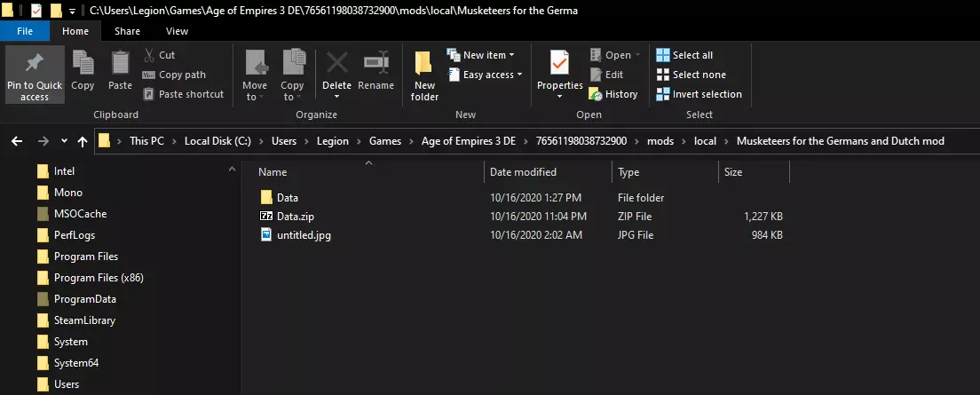
Task: Open the View ribbon tab
Action: tap(177, 31)
